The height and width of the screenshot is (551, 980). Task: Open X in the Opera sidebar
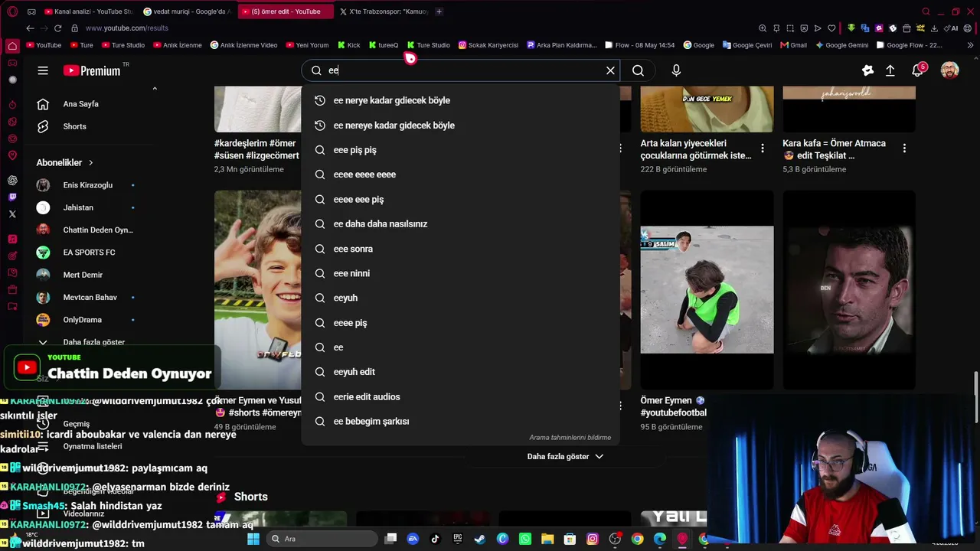point(12,214)
